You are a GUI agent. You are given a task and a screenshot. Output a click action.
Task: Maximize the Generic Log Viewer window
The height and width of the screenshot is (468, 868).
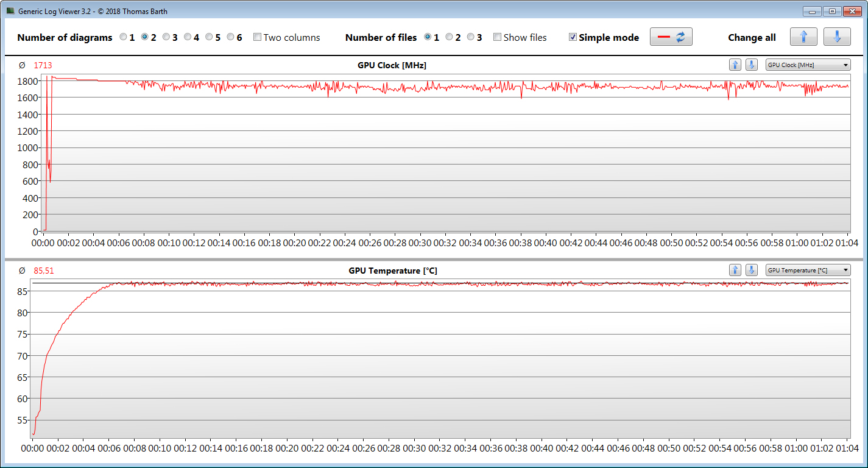832,11
